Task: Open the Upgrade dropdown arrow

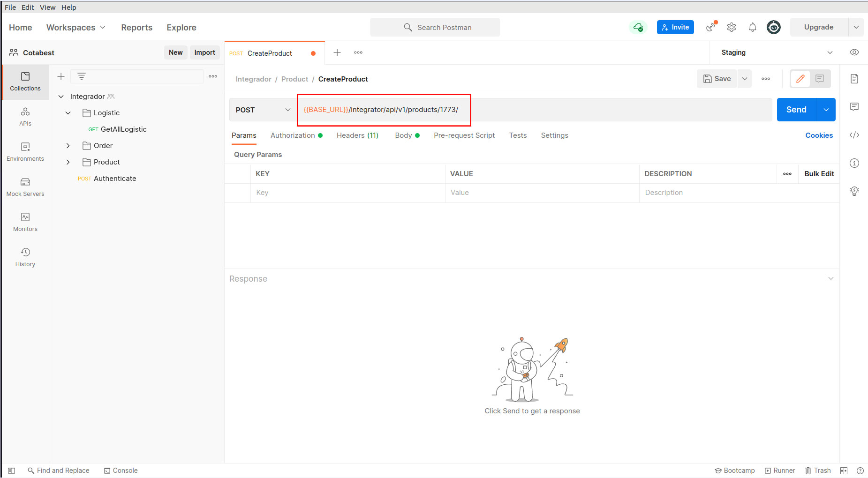Action: 856,27
